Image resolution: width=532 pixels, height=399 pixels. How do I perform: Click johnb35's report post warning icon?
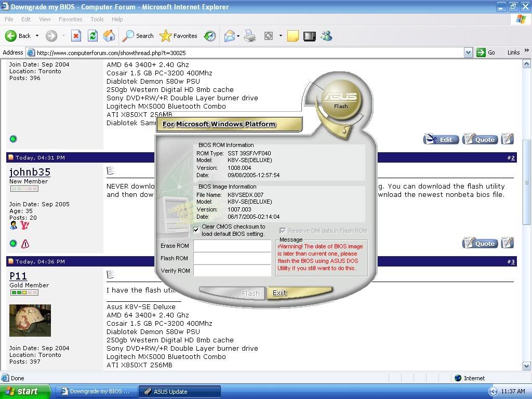coord(25,244)
